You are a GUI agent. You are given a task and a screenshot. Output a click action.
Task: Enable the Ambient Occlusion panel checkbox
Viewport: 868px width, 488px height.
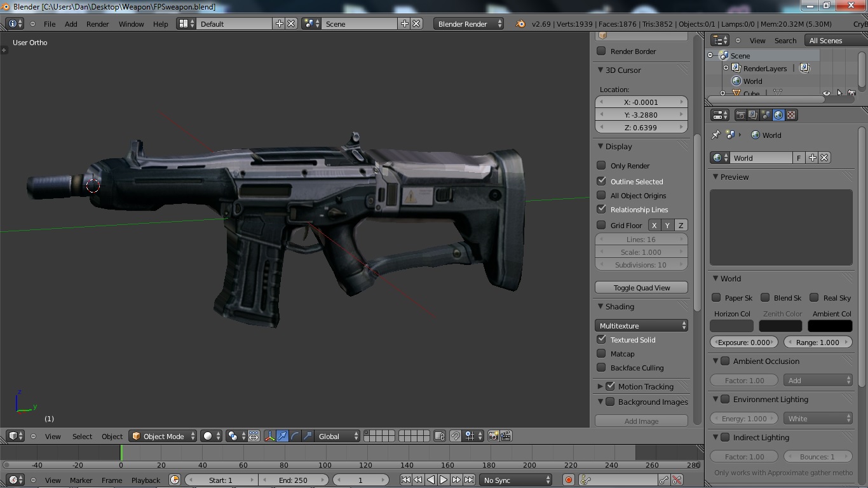point(725,361)
